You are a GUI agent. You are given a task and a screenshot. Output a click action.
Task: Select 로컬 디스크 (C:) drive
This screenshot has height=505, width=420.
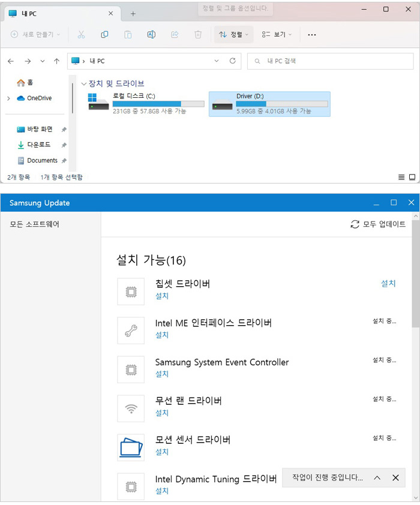coord(146,104)
